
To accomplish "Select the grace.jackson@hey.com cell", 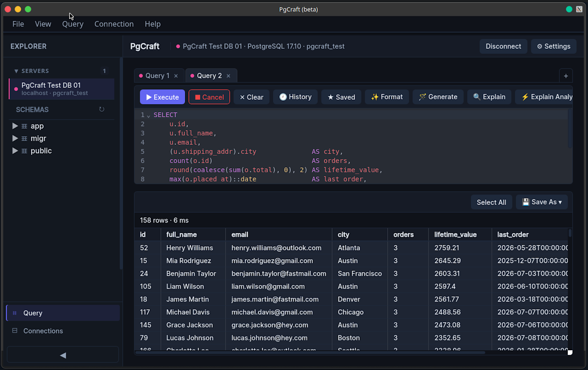I will [x=279, y=325].
